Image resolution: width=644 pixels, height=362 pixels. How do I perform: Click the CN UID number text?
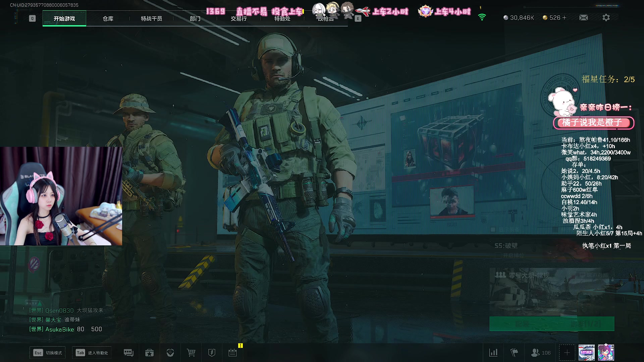[x=44, y=5]
